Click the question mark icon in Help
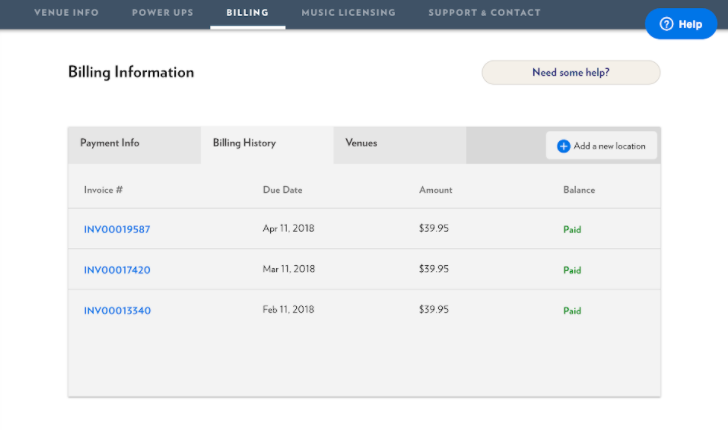This screenshot has width=728, height=430. pos(666,24)
